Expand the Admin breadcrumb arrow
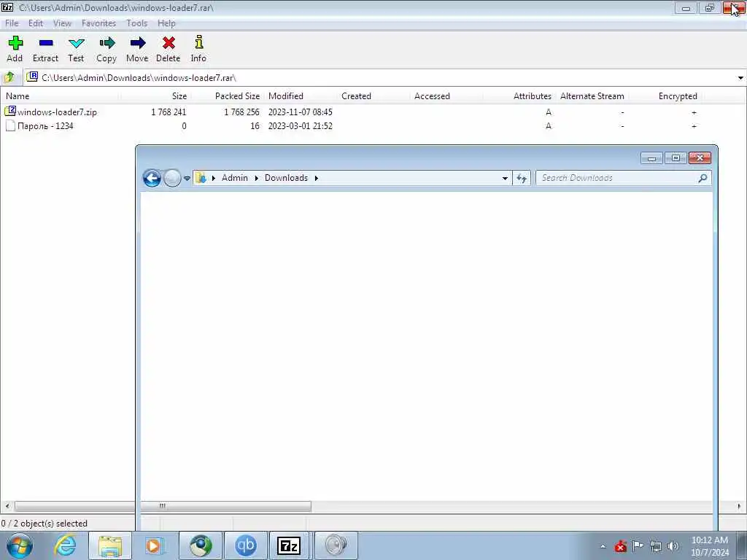This screenshot has width=747, height=560. pyautogui.click(x=256, y=178)
